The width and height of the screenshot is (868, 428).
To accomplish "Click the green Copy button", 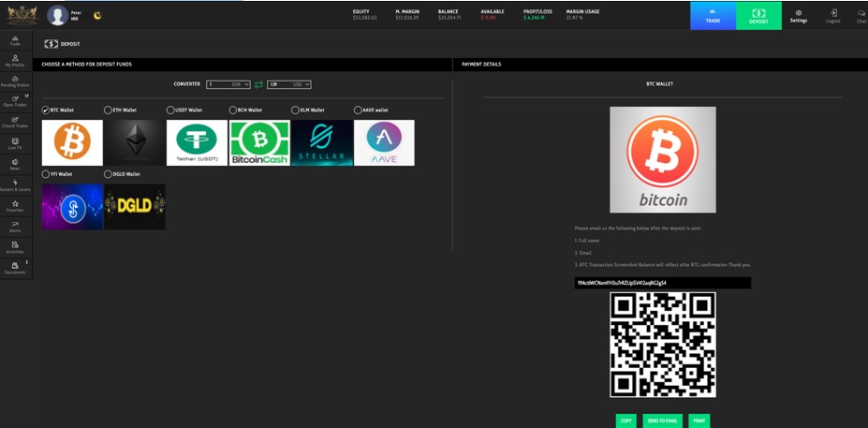I will 626,421.
